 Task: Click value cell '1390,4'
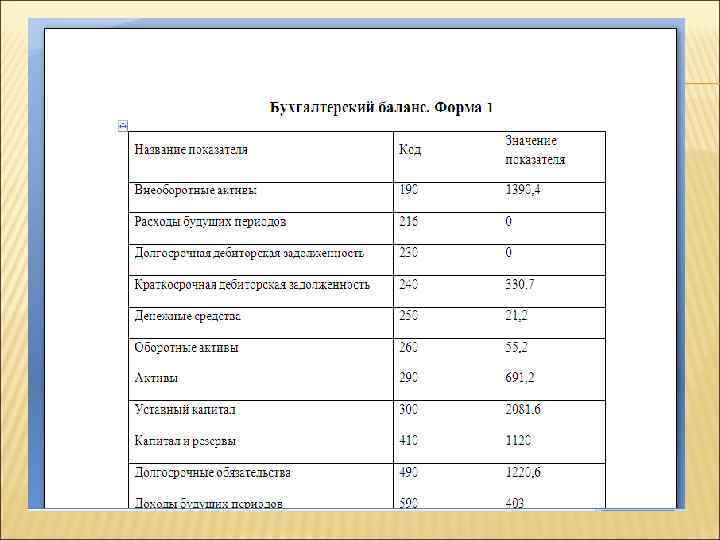523,190
